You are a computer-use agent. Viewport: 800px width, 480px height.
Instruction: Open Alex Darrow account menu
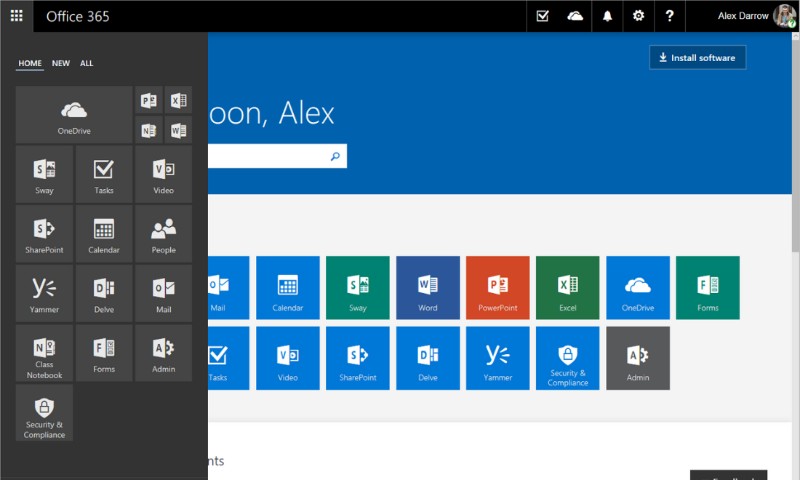tap(742, 16)
